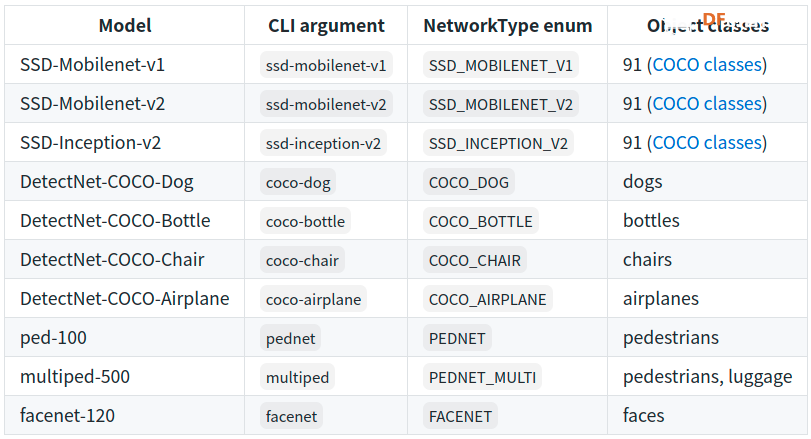Click the ssd-inception-v2 CLI argument
811x439 pixels.
click(323, 143)
